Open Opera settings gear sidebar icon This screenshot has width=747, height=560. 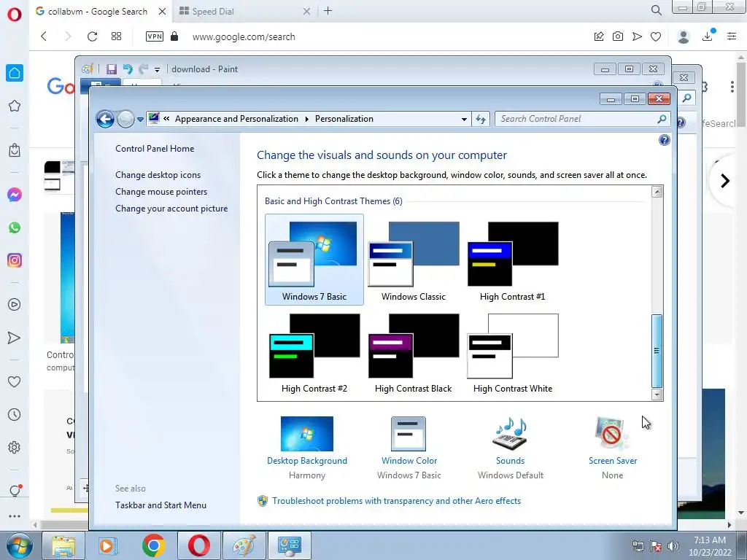pyautogui.click(x=15, y=448)
